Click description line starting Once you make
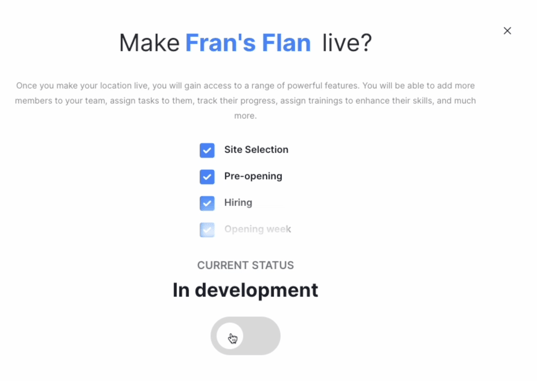537x381 pixels. (x=245, y=86)
